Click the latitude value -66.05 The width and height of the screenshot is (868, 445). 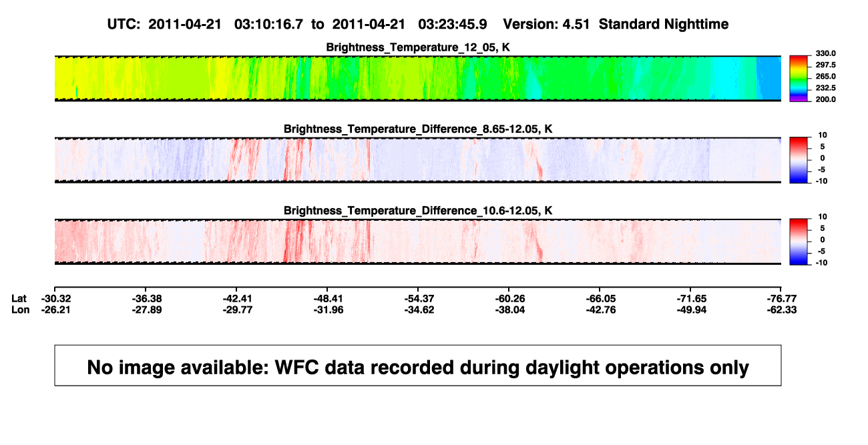pyautogui.click(x=600, y=298)
